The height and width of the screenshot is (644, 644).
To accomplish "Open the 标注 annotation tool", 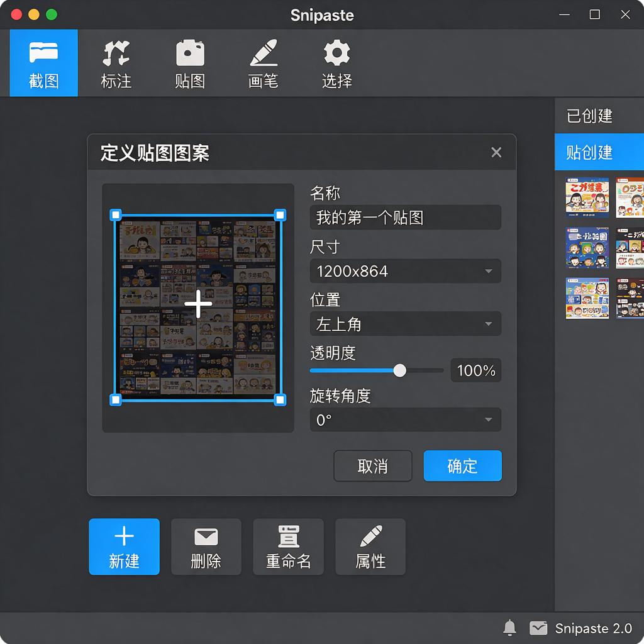I will pyautogui.click(x=116, y=65).
